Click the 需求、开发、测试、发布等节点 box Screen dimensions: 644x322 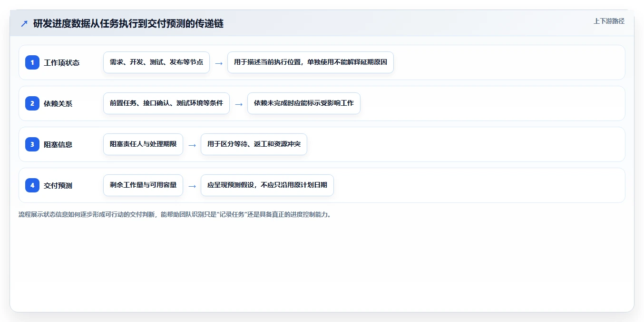point(156,62)
